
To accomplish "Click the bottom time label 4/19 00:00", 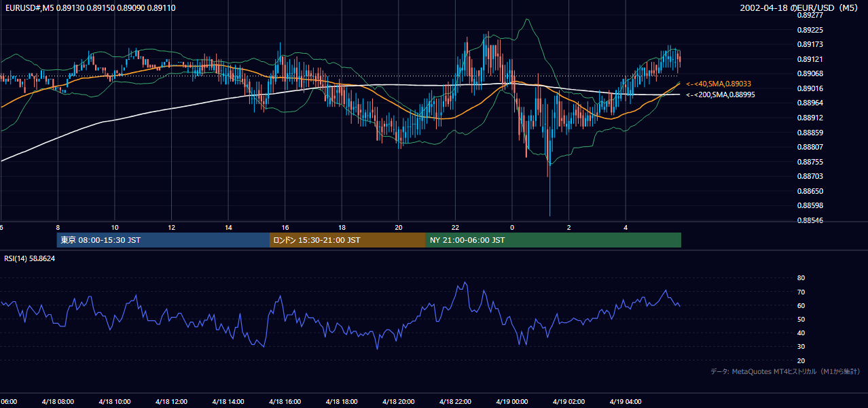I will (512, 401).
